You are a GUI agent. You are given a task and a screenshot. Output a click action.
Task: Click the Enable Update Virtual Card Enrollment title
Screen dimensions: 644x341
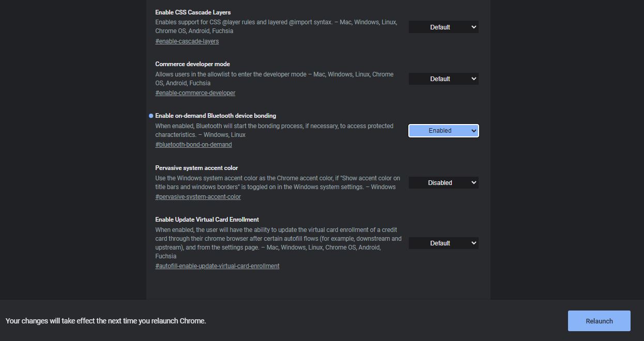coord(207,220)
